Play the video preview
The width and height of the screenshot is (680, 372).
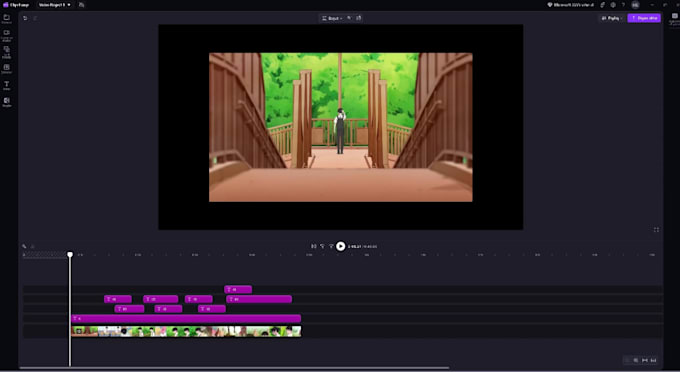click(341, 246)
